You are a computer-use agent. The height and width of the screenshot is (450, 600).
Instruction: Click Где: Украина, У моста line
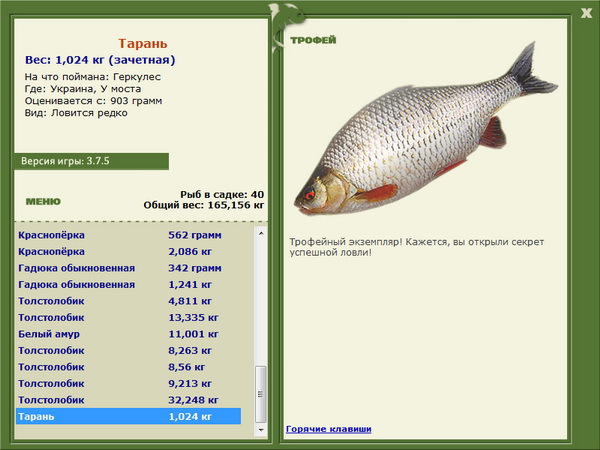pyautogui.click(x=83, y=89)
